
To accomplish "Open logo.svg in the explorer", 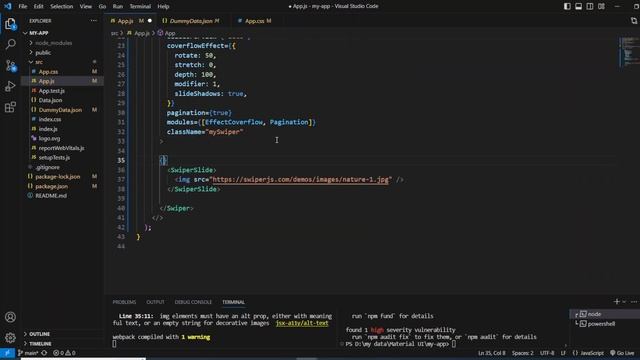I will click(x=62, y=138).
